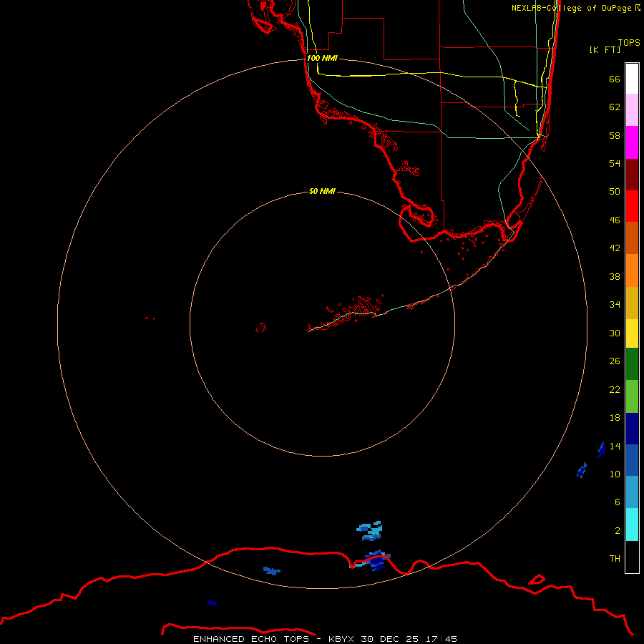Click the legend value 54

pos(615,163)
